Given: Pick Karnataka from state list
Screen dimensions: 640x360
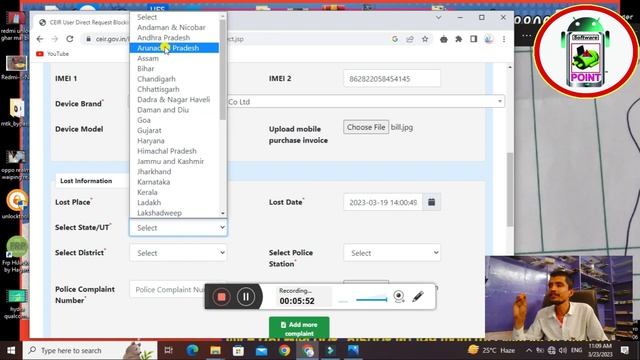Looking at the screenshot, I should coord(174,182).
